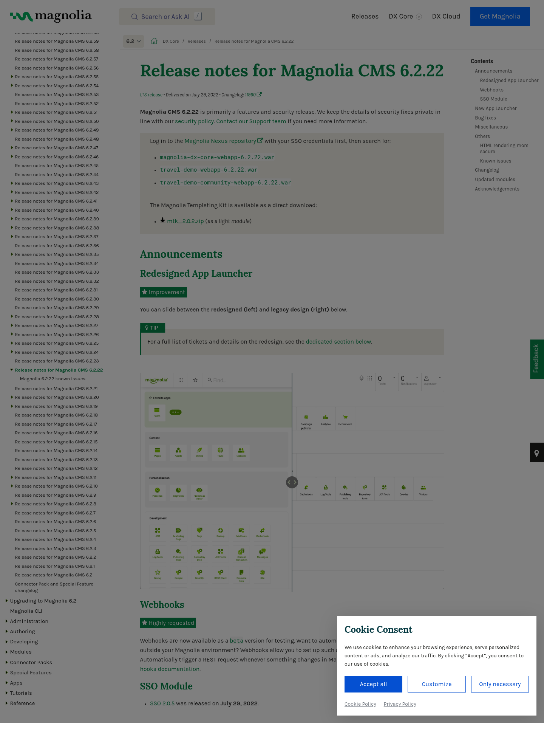Click the Get Magnolia button

click(500, 16)
